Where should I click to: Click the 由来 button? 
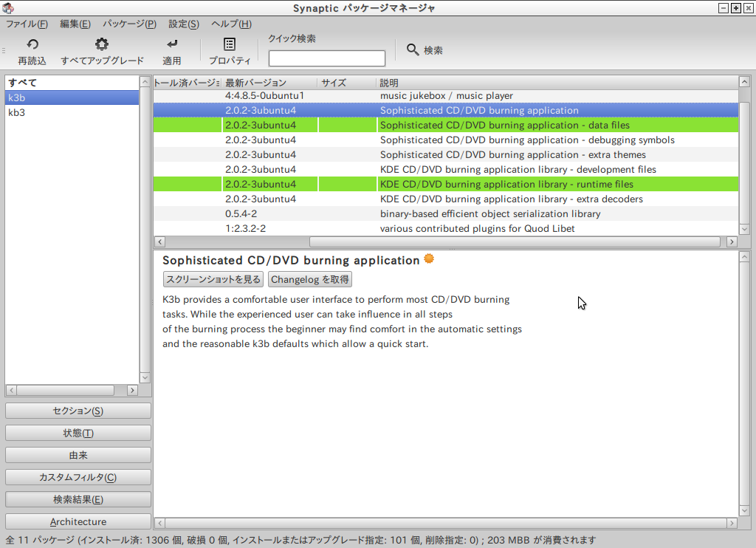pos(78,456)
